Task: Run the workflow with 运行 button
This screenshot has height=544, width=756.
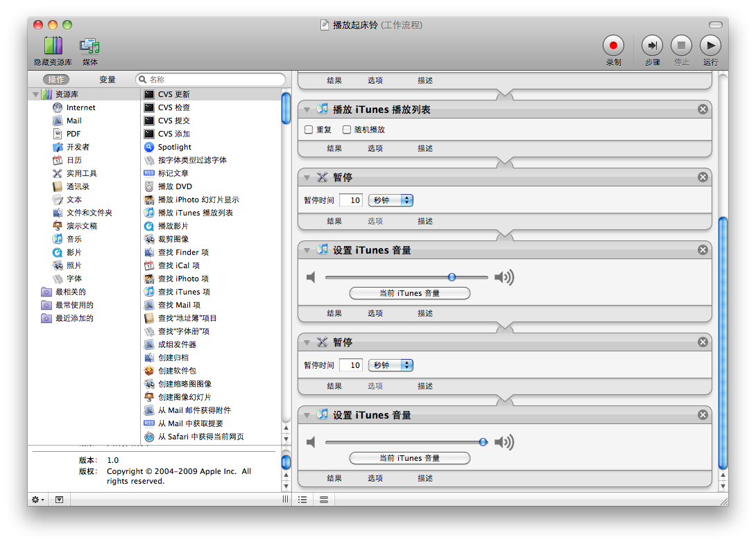Action: pos(710,46)
